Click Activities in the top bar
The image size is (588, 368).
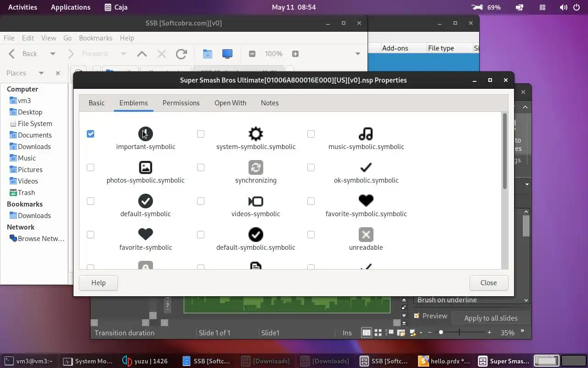[23, 7]
